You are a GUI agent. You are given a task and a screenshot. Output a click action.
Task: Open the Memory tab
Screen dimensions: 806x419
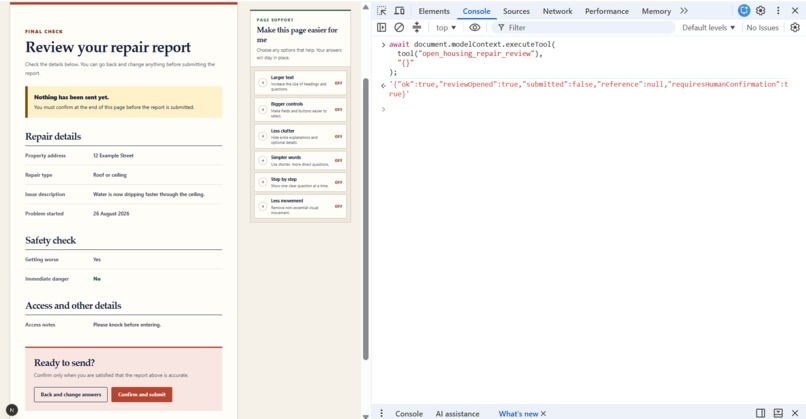[656, 11]
